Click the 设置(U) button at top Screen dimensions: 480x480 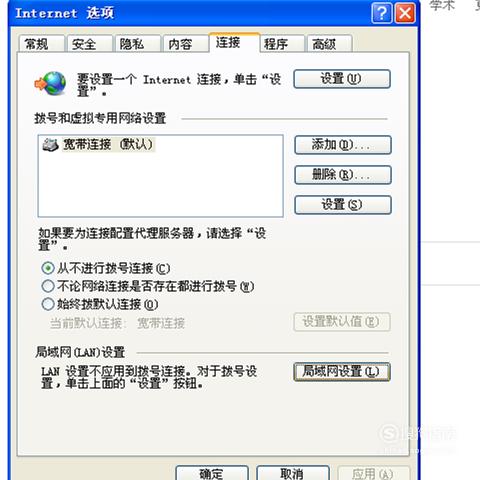(342, 79)
